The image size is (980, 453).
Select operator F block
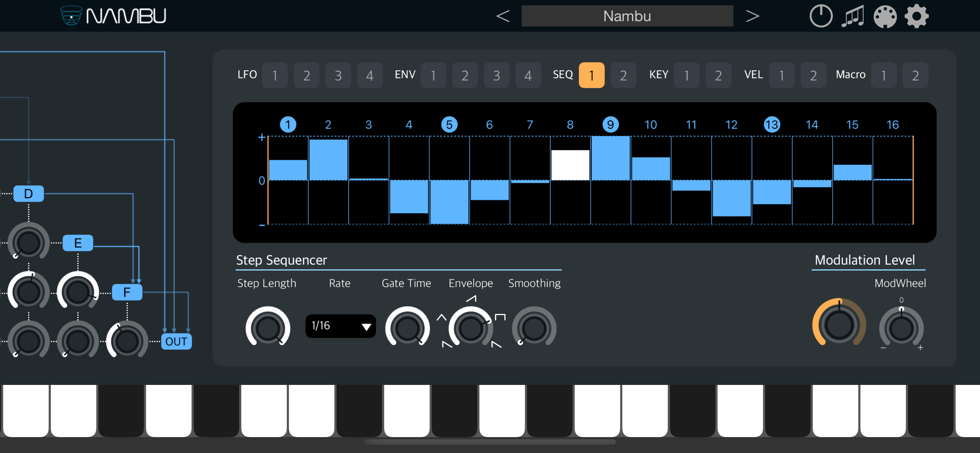127,292
